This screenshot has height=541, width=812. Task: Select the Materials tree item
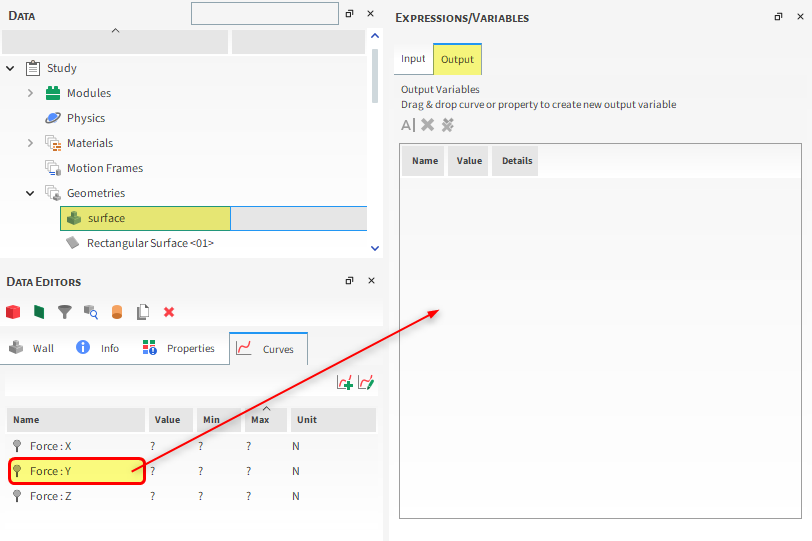tap(90, 143)
